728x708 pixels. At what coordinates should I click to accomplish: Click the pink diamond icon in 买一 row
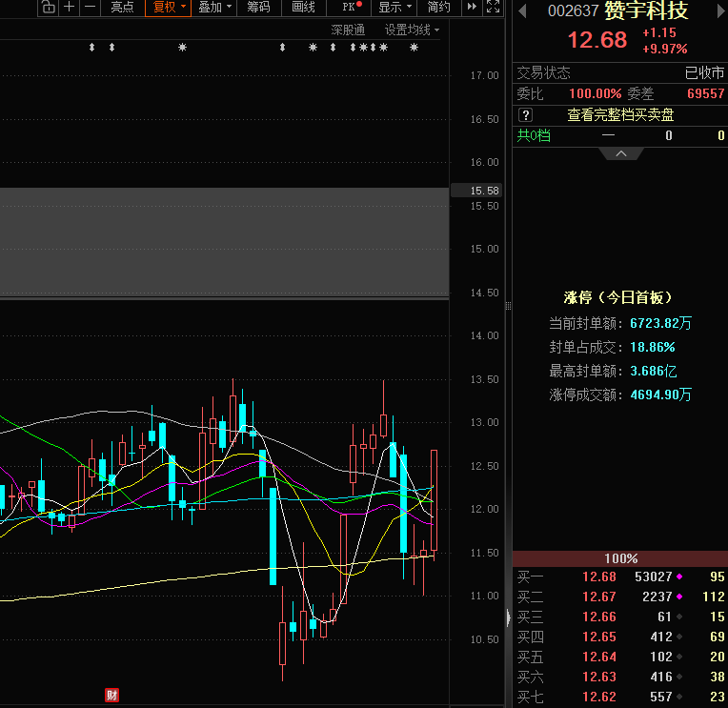pos(679,577)
